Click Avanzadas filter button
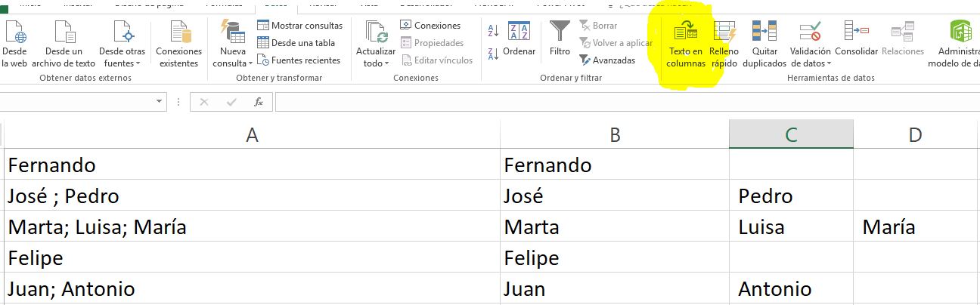Screen dimensions: 980x305 point(607,60)
